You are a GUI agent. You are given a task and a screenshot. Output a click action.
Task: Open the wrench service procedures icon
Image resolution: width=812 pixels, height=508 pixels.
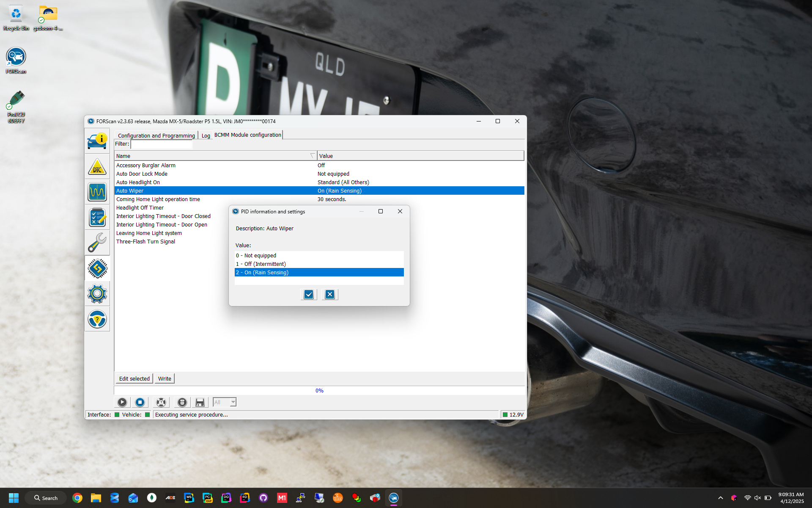[97, 243]
